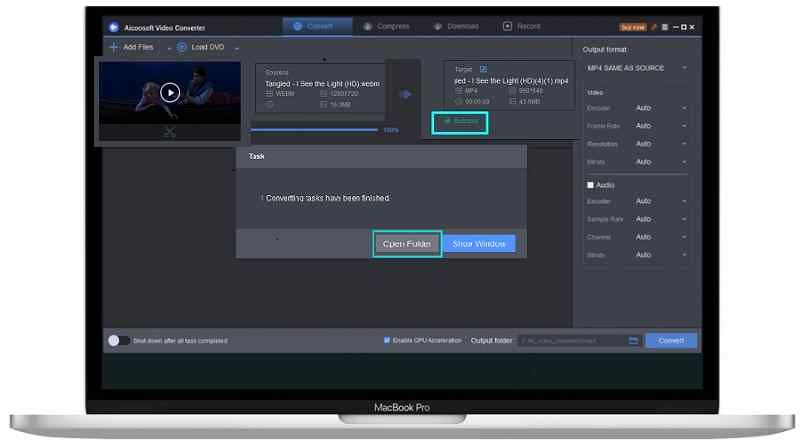Click Add Files label
This screenshot has width=800, height=440.
tap(138, 47)
